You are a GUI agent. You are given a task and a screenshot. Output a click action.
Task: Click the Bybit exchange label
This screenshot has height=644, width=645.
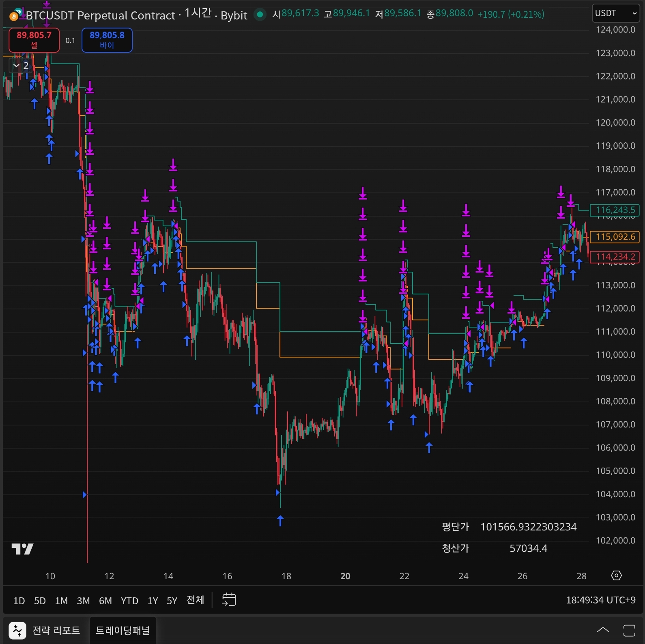[x=234, y=15]
